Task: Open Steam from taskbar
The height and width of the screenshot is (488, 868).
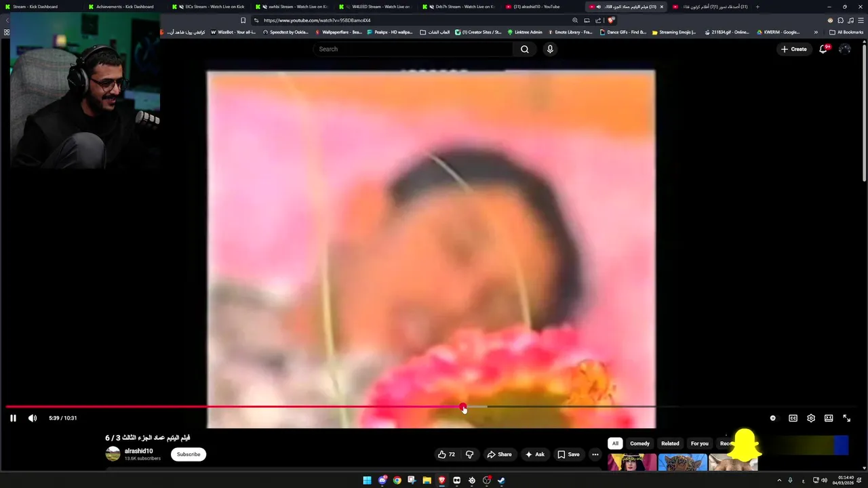Action: coord(501,481)
